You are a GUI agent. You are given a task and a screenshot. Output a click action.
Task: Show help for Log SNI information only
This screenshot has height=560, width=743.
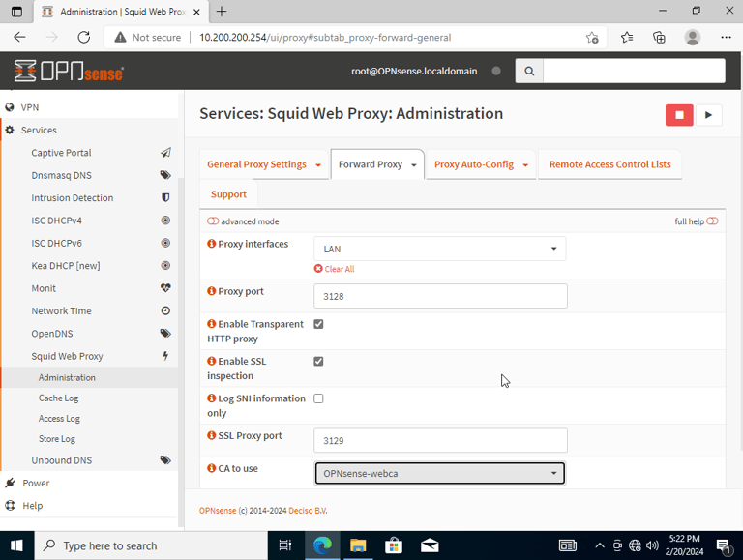click(211, 398)
